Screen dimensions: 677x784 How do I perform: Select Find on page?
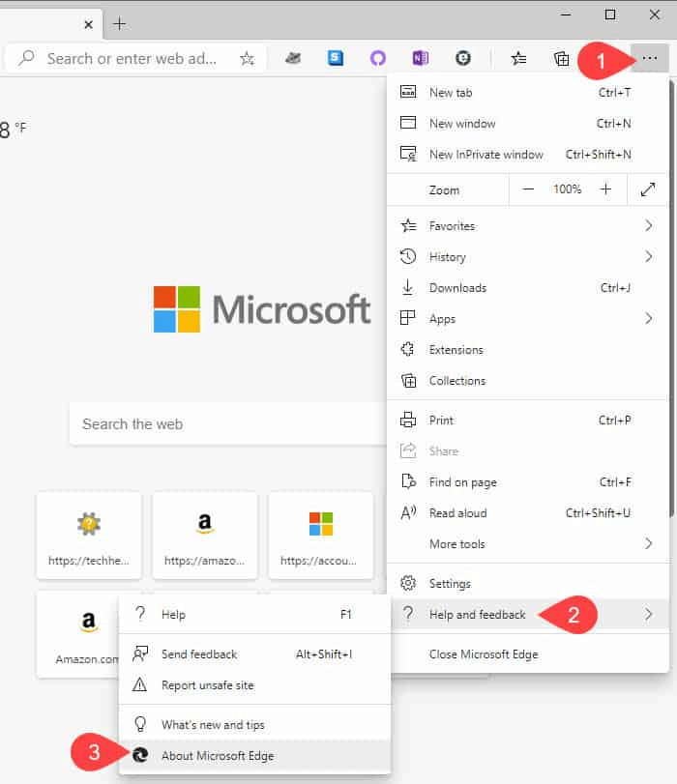pyautogui.click(x=527, y=482)
